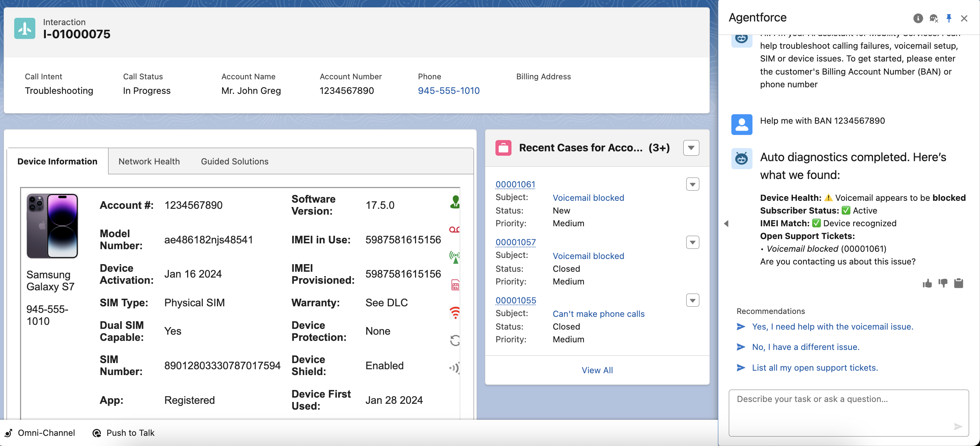Expand actions dropdown for case 00001061

point(692,184)
